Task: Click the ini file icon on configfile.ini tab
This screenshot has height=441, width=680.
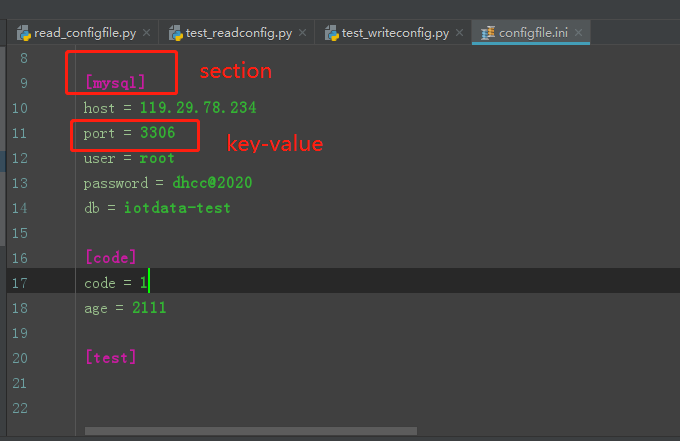Action: pyautogui.click(x=488, y=33)
